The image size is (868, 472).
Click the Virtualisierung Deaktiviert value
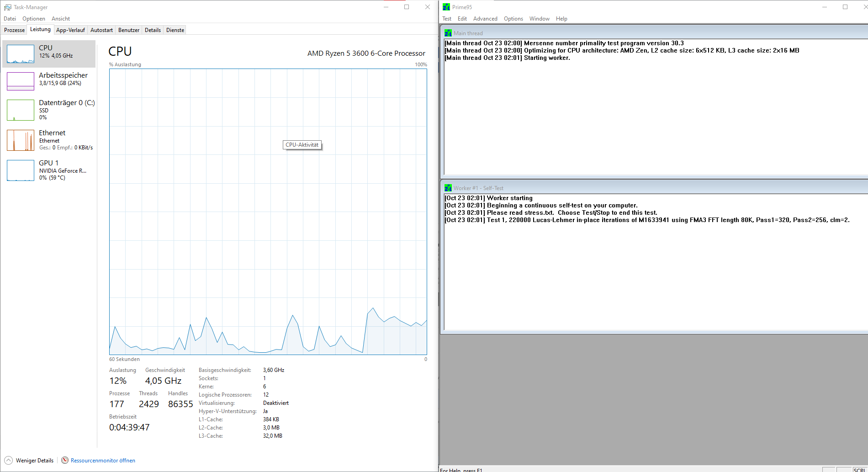(276, 403)
